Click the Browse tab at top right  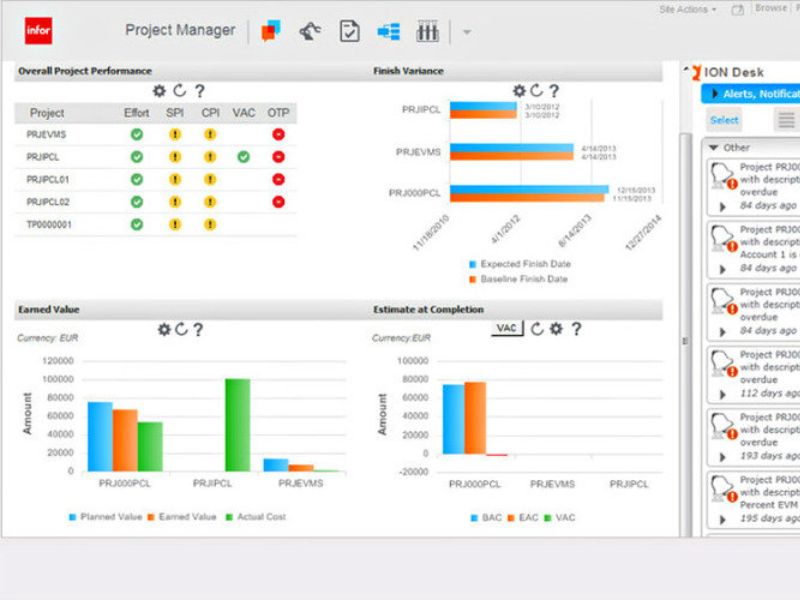click(x=770, y=8)
